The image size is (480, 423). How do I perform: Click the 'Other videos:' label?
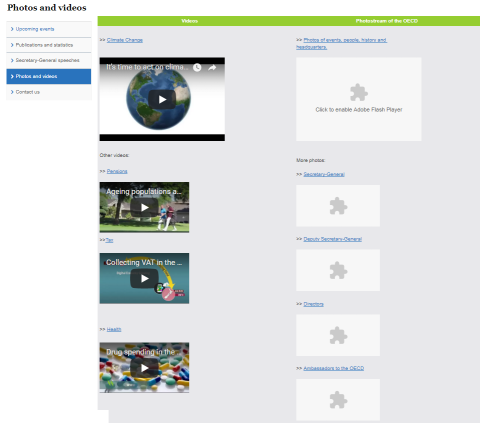coord(114,155)
